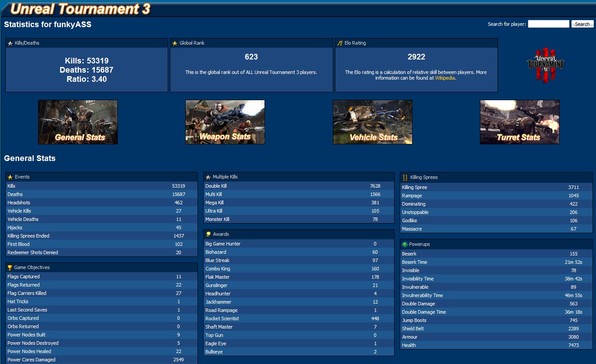Click the 'Statistics for funkyASS' heading
The width and height of the screenshot is (596, 364).
pos(48,24)
